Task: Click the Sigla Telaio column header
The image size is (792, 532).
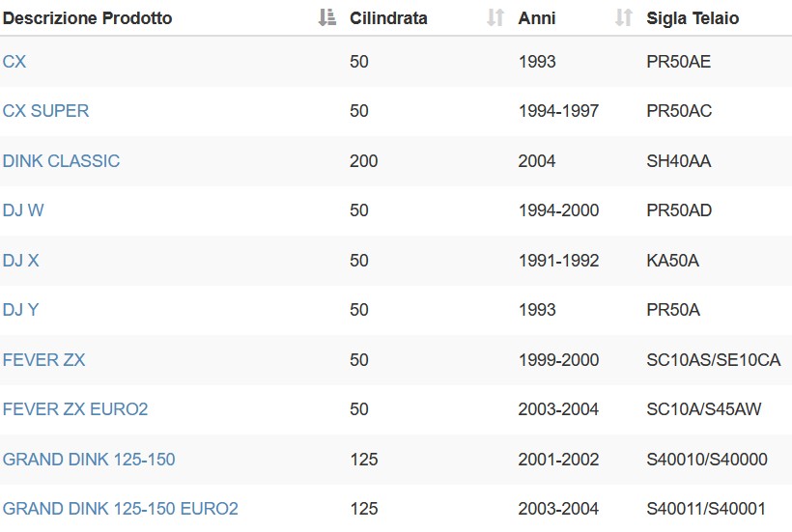Action: pos(693,18)
